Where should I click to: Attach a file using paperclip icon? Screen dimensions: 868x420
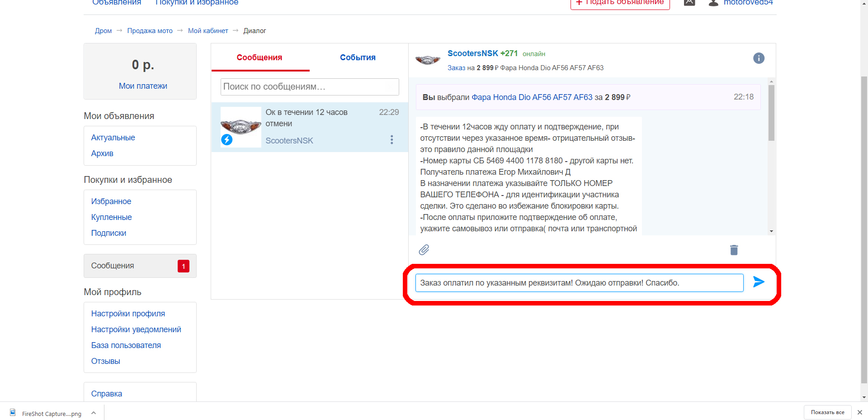click(x=424, y=250)
